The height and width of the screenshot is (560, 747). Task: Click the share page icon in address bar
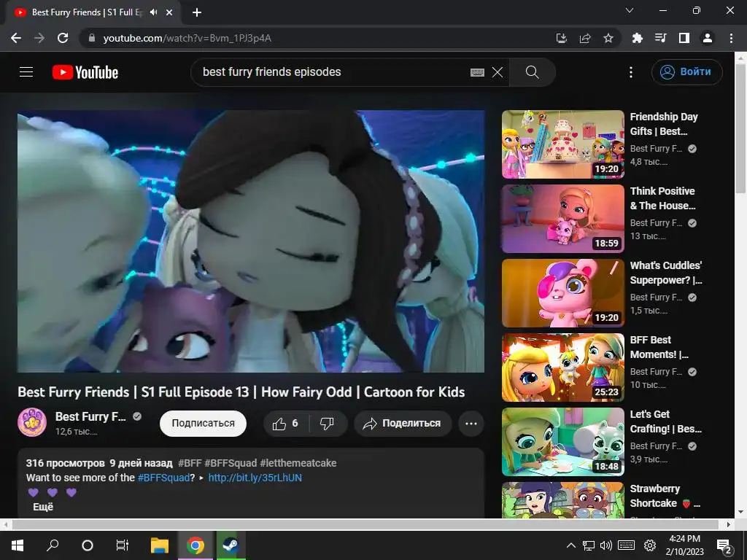pyautogui.click(x=585, y=38)
